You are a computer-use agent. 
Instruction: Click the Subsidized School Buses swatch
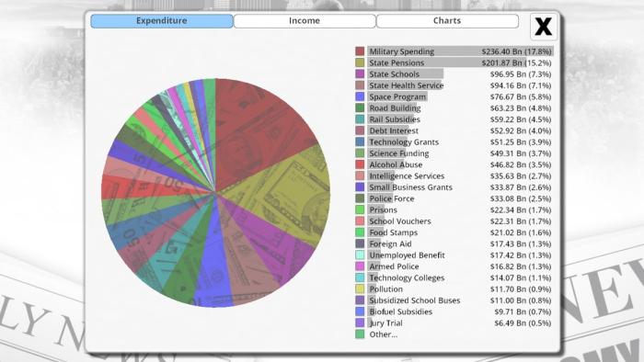(360, 300)
